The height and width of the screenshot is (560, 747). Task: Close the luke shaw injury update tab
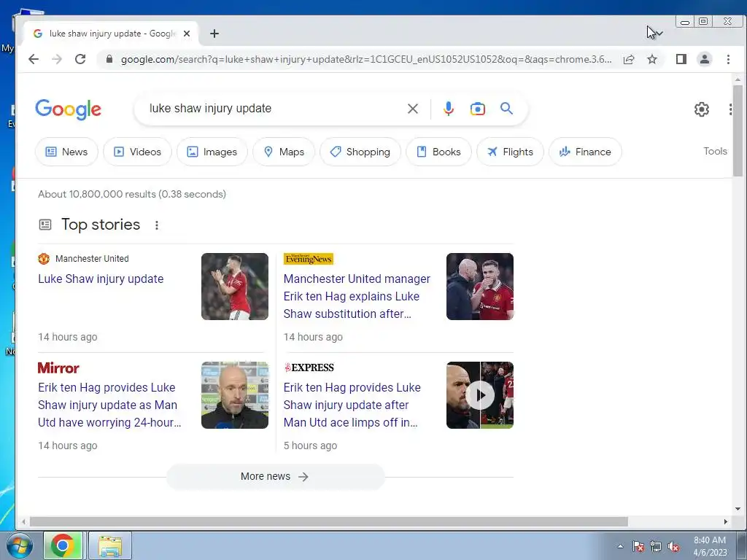(x=187, y=34)
